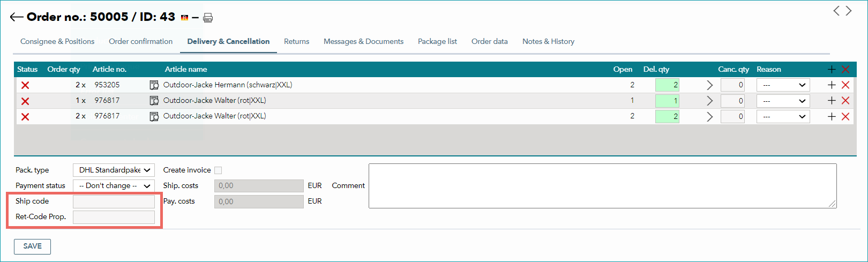Click the flag icon next to ID 43

(x=184, y=18)
